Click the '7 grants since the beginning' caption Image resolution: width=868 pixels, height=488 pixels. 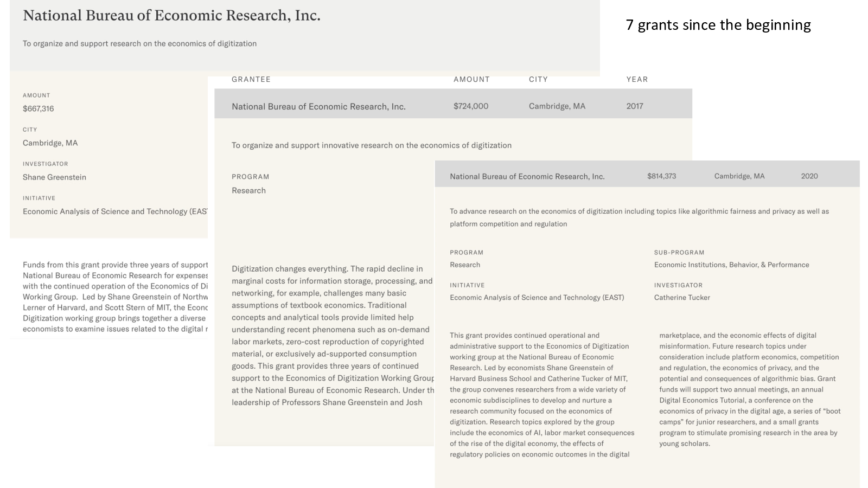[718, 25]
